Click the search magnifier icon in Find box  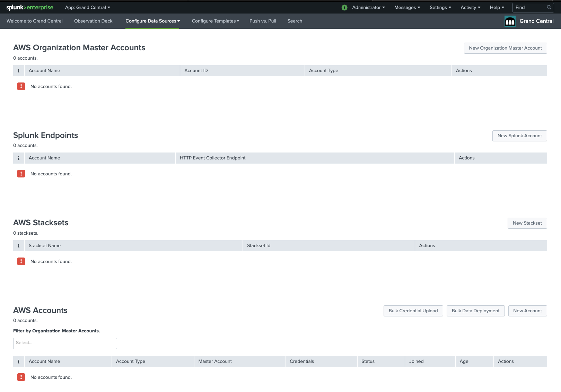point(549,7)
